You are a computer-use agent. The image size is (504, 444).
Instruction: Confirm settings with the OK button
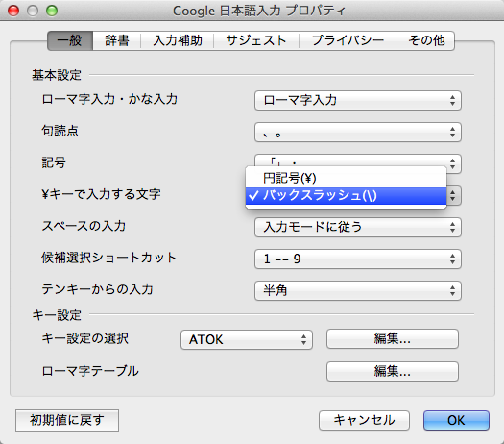pyautogui.click(x=456, y=420)
